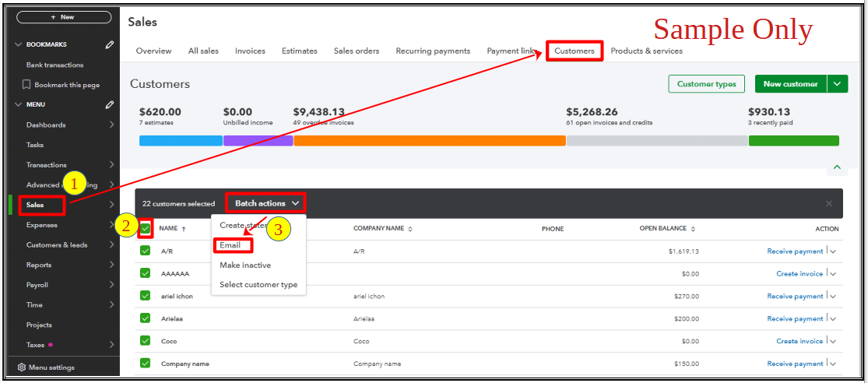Open the New customer dropdown arrow
The height and width of the screenshot is (383, 868).
pos(838,84)
